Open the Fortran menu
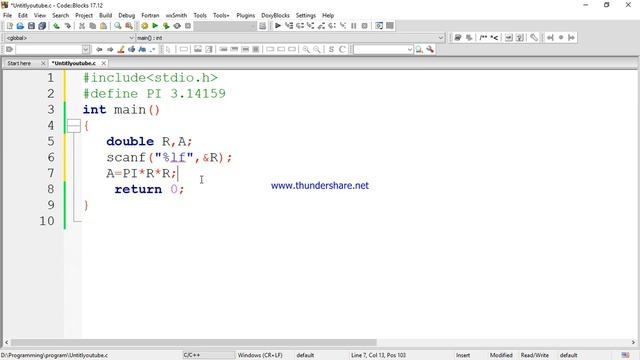640x360 pixels. (x=150, y=15)
